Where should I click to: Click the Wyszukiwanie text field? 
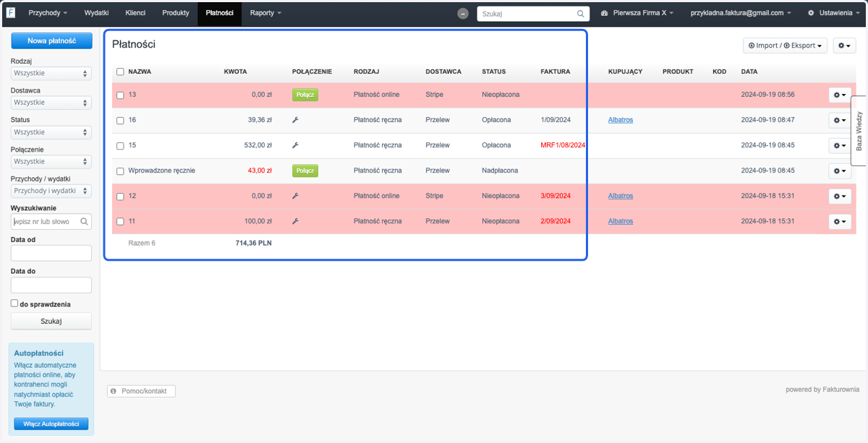(x=51, y=222)
